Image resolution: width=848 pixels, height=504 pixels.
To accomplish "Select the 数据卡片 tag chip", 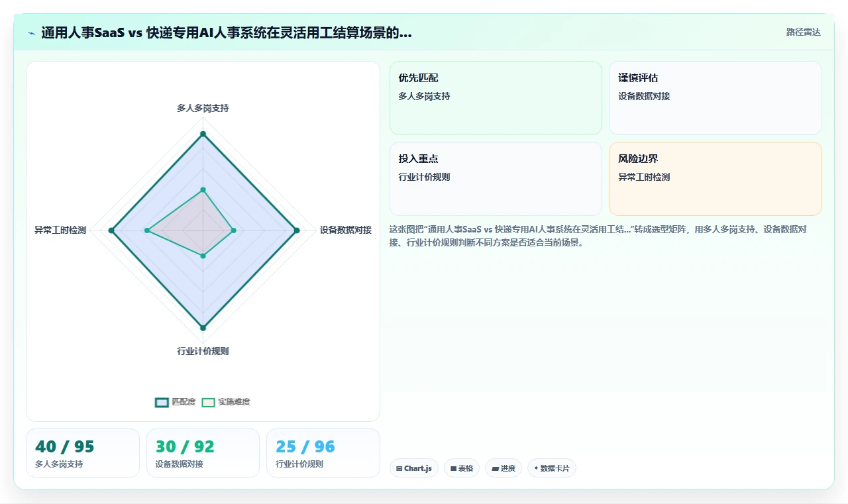I will [x=552, y=468].
